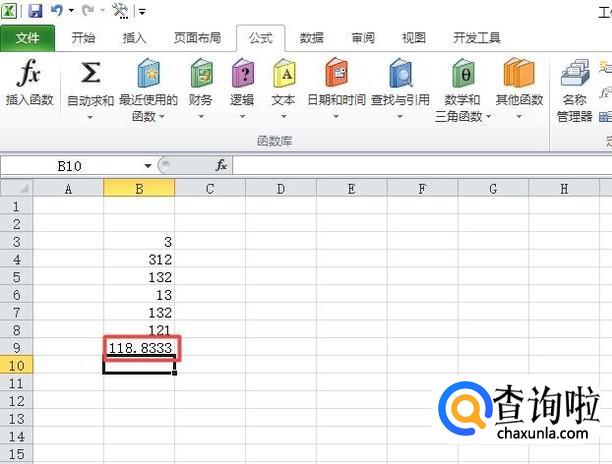
Task: Select row 3 header
Action: click(16, 242)
